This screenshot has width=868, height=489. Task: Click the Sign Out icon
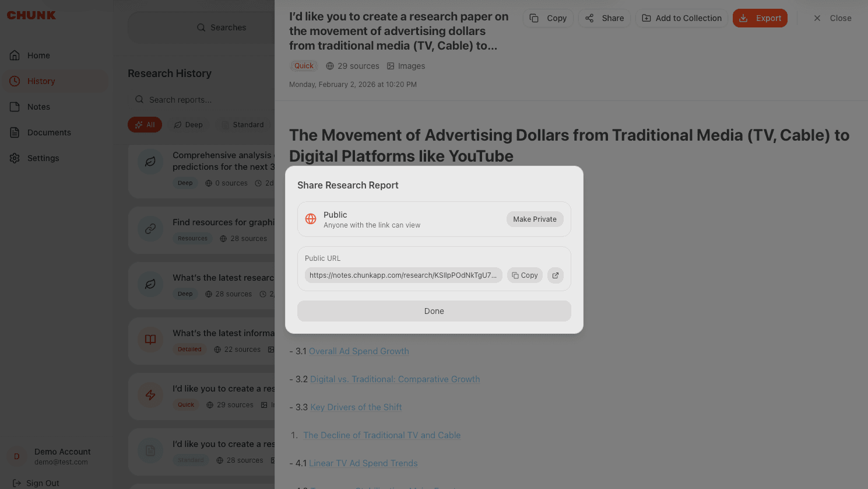(17, 483)
